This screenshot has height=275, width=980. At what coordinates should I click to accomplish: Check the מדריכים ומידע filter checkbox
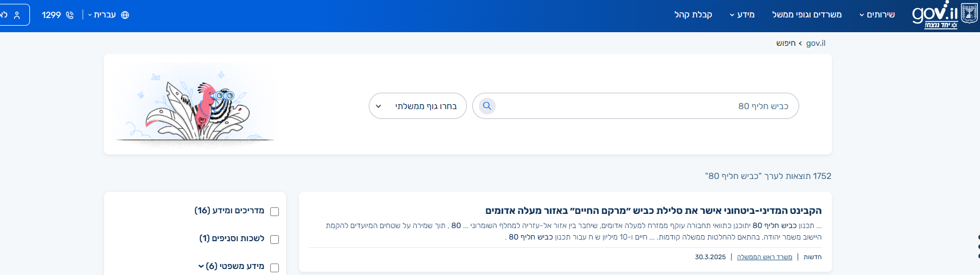[x=275, y=212]
